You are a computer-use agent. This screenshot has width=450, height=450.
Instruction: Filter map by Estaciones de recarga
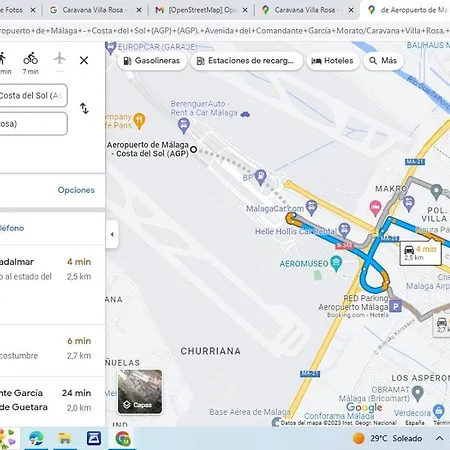(247, 61)
